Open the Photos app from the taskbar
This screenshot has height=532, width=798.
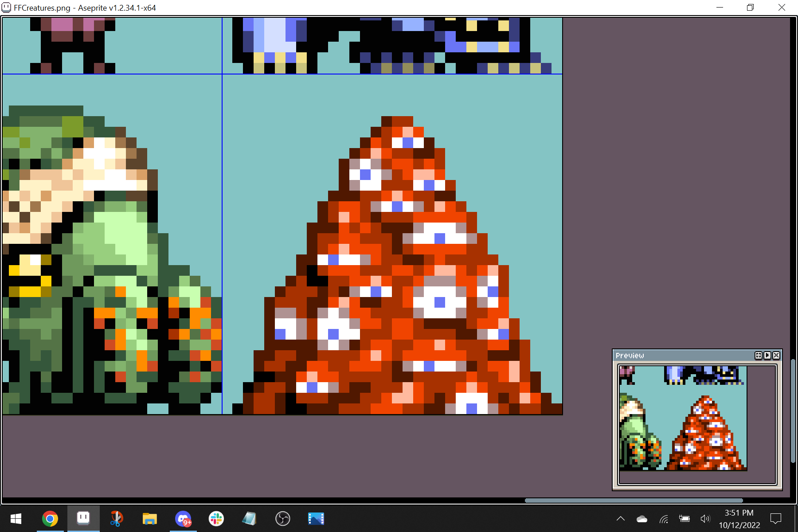pyautogui.click(x=316, y=519)
